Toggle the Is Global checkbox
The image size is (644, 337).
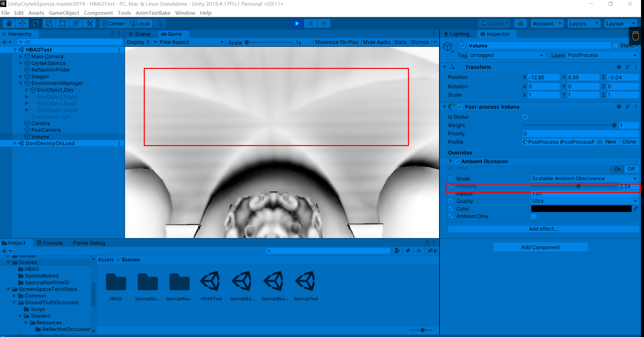[x=525, y=117]
